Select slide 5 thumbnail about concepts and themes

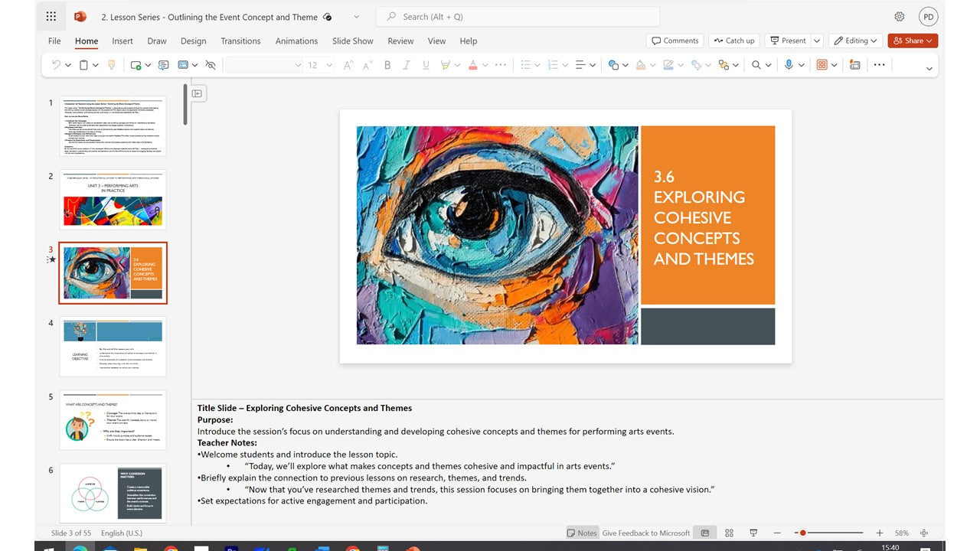[113, 419]
